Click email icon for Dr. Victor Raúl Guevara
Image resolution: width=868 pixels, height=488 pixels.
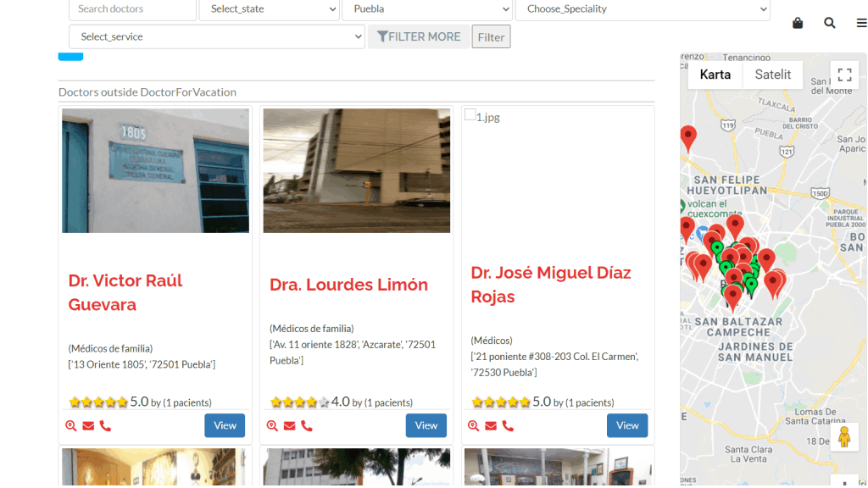point(88,426)
